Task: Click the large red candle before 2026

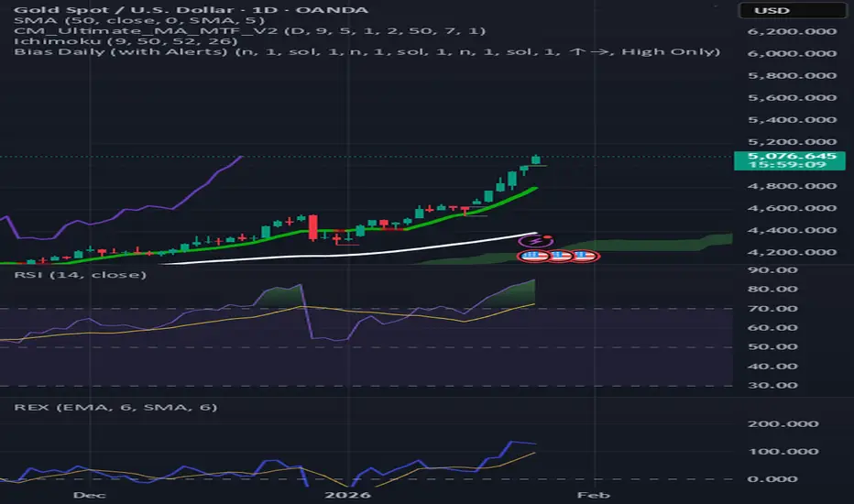Action: 313,228
